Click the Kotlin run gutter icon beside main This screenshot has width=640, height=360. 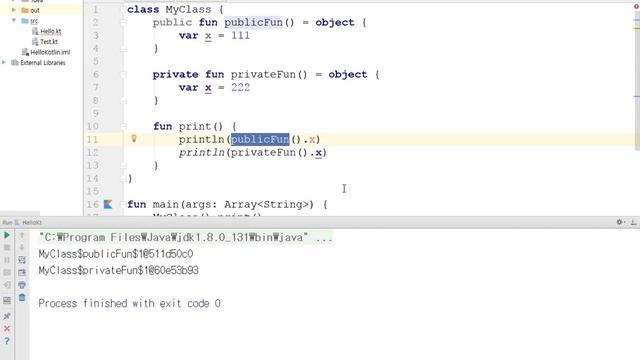point(108,204)
